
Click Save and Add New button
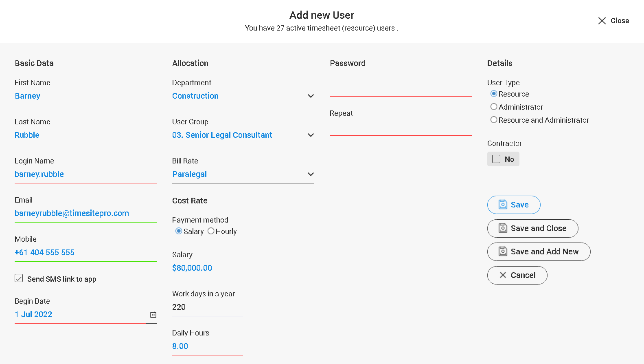539,251
